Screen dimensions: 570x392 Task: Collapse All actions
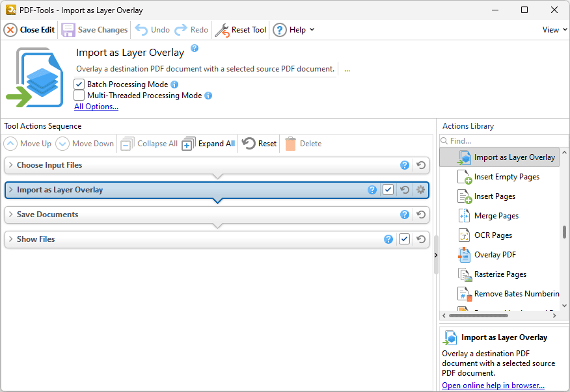click(x=149, y=144)
